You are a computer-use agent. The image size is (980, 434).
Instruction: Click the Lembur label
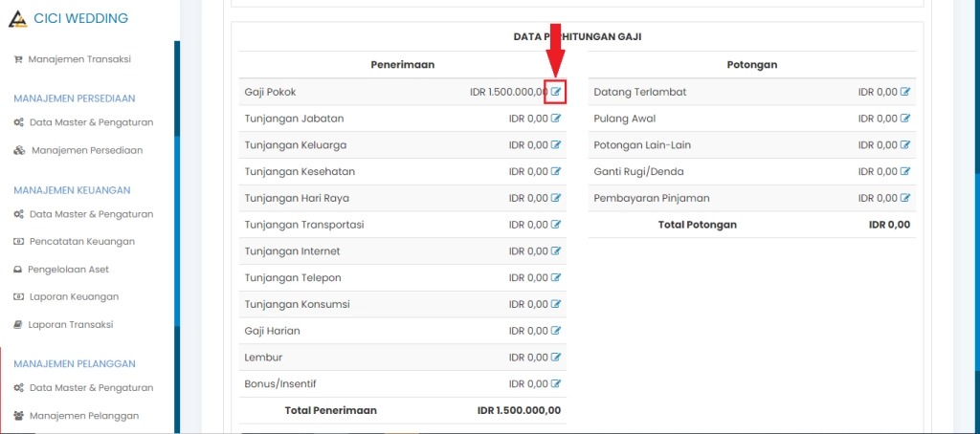click(x=263, y=358)
